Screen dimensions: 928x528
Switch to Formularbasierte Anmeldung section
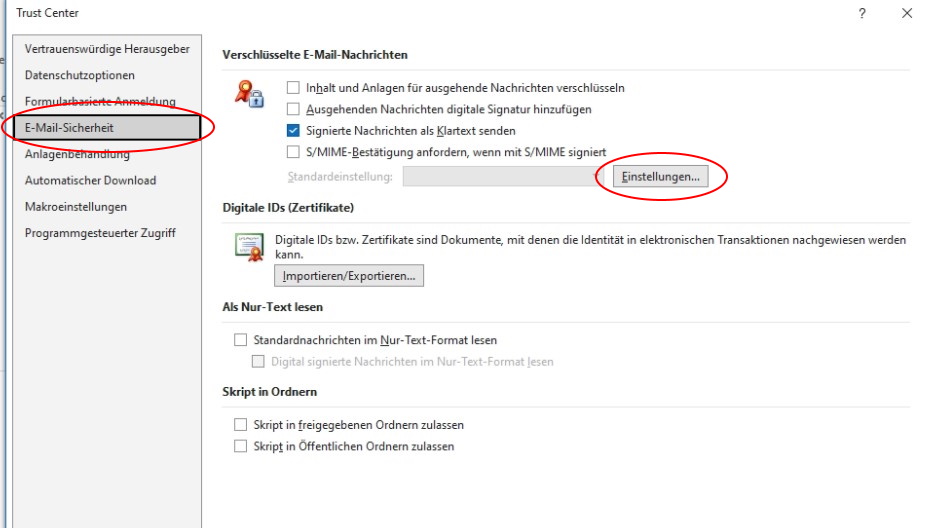[x=100, y=102]
